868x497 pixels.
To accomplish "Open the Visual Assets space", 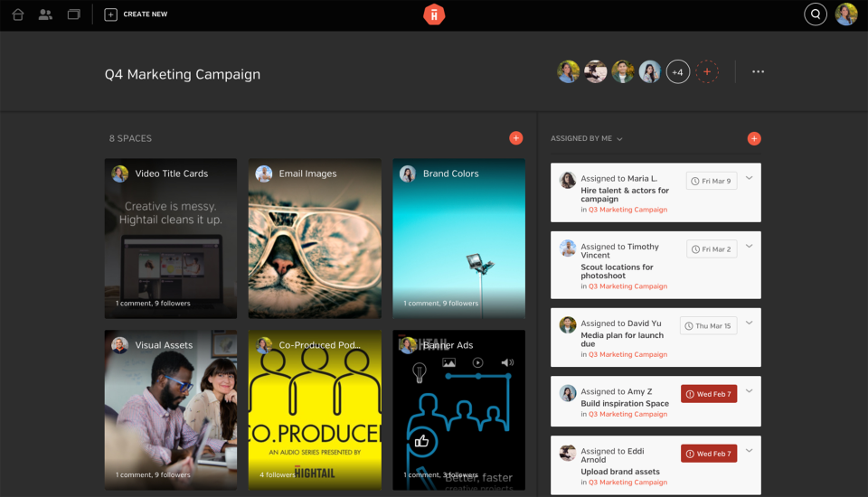I will pyautogui.click(x=171, y=410).
